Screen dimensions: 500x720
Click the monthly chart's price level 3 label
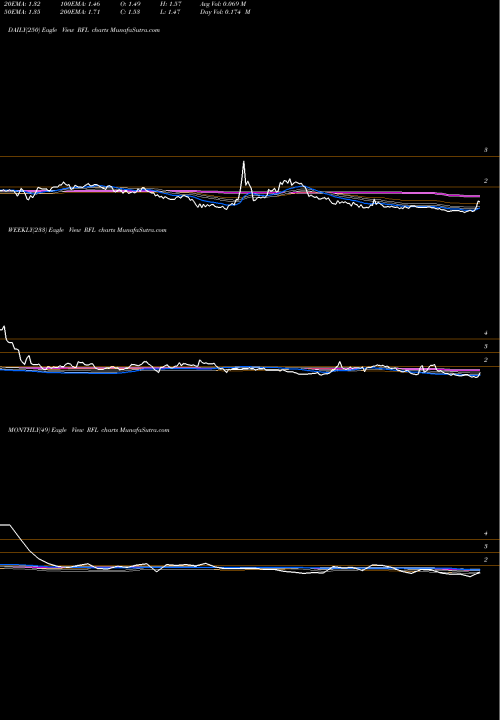tap(486, 546)
